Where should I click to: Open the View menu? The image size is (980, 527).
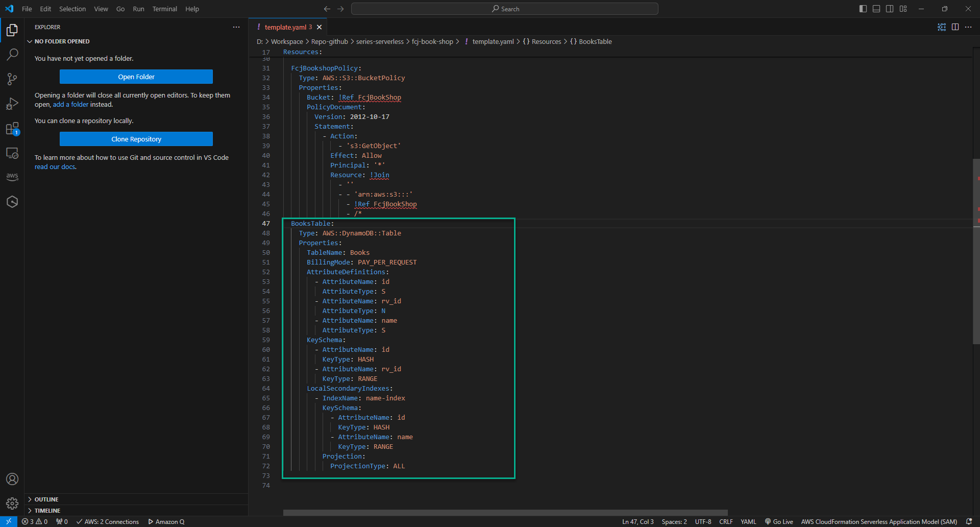point(101,9)
